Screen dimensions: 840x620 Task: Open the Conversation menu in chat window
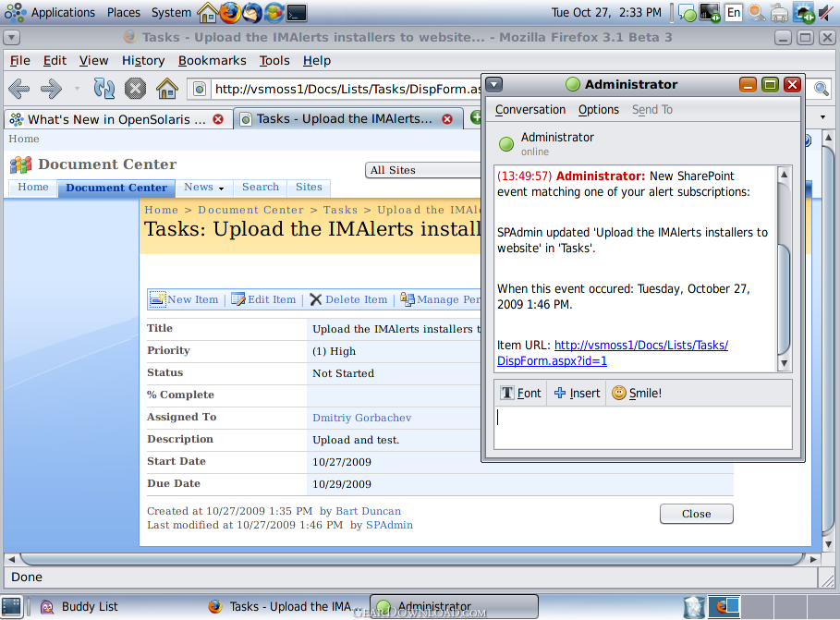(530, 109)
